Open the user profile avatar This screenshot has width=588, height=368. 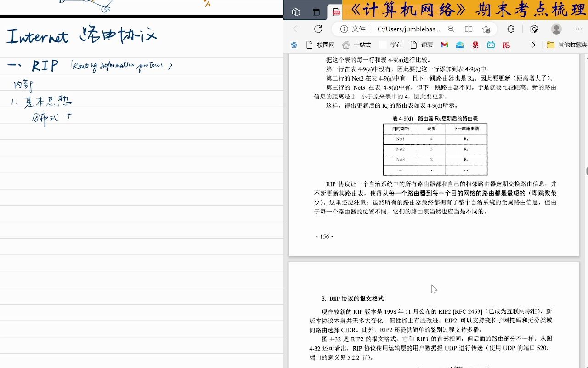coord(556,29)
